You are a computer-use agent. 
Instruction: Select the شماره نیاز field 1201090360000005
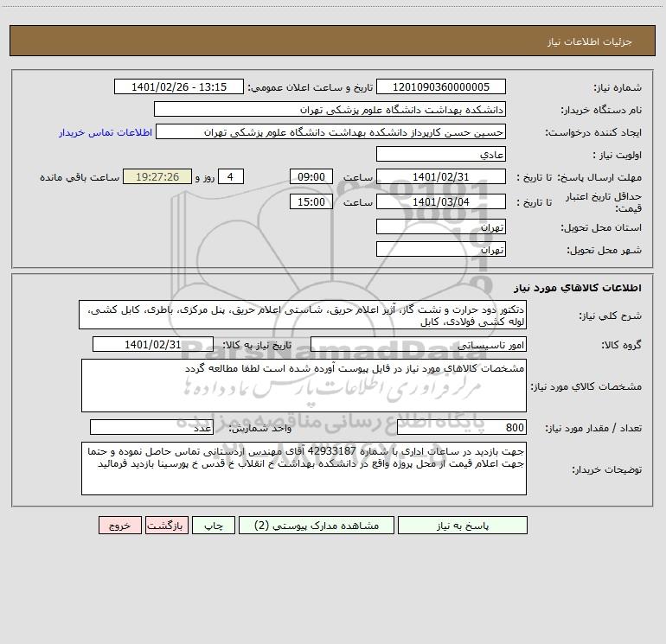point(441,86)
